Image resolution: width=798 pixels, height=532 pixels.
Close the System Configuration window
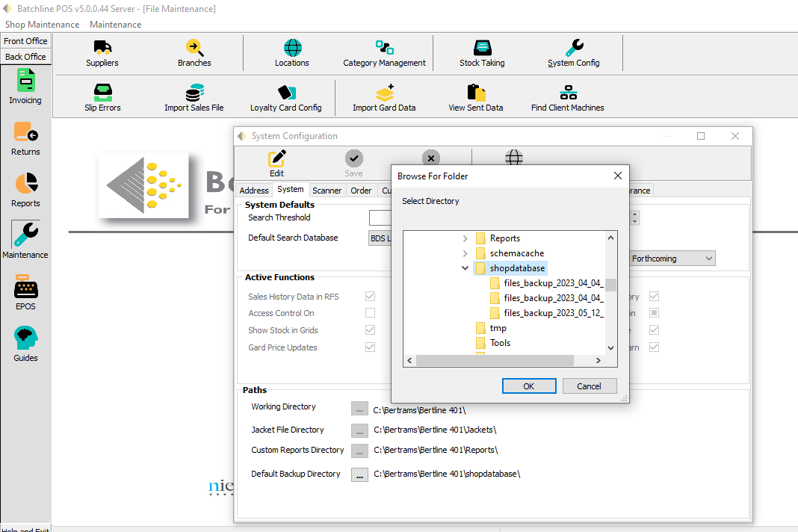[735, 136]
